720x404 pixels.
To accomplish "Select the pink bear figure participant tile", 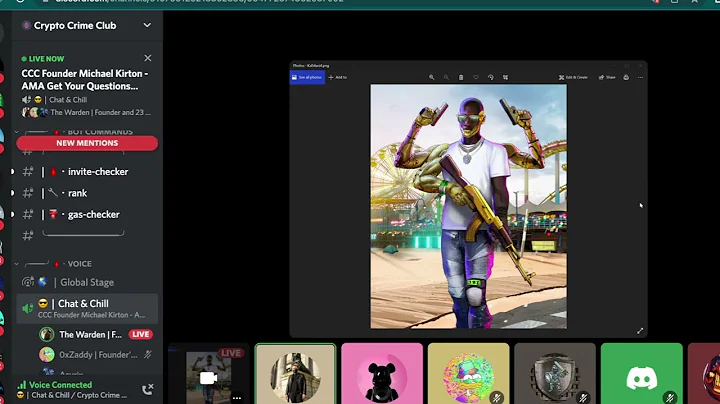I will point(382,374).
